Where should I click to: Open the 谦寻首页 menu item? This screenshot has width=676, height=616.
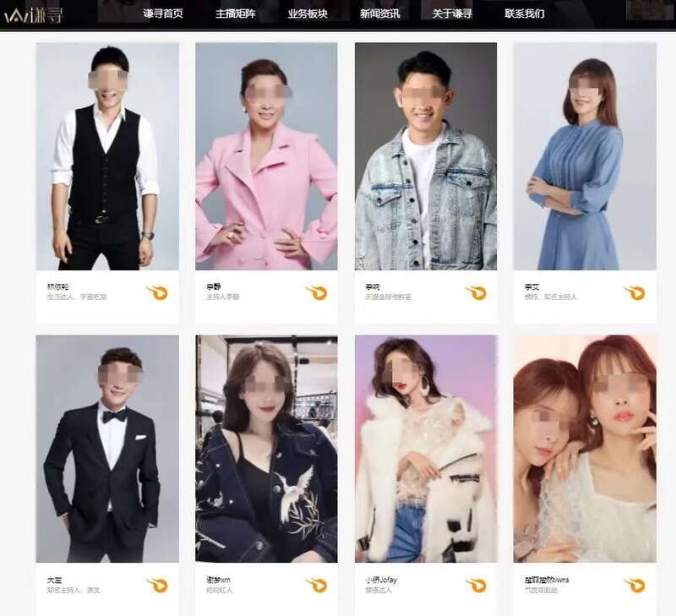coord(163,14)
